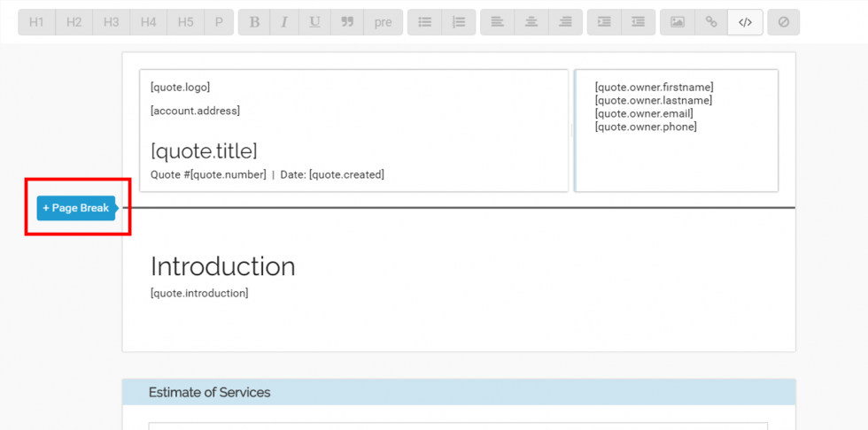Set text to paragraph style
This screenshot has height=430, width=868.
[x=218, y=22]
